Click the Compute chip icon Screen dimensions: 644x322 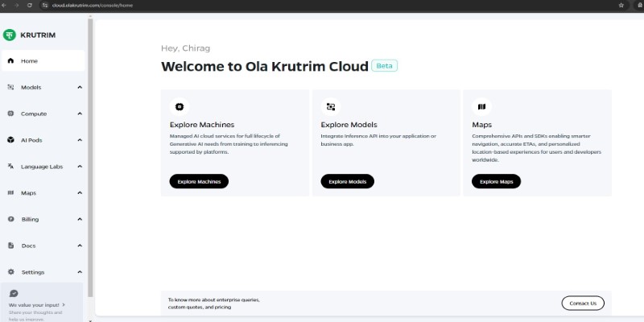[x=10, y=114]
